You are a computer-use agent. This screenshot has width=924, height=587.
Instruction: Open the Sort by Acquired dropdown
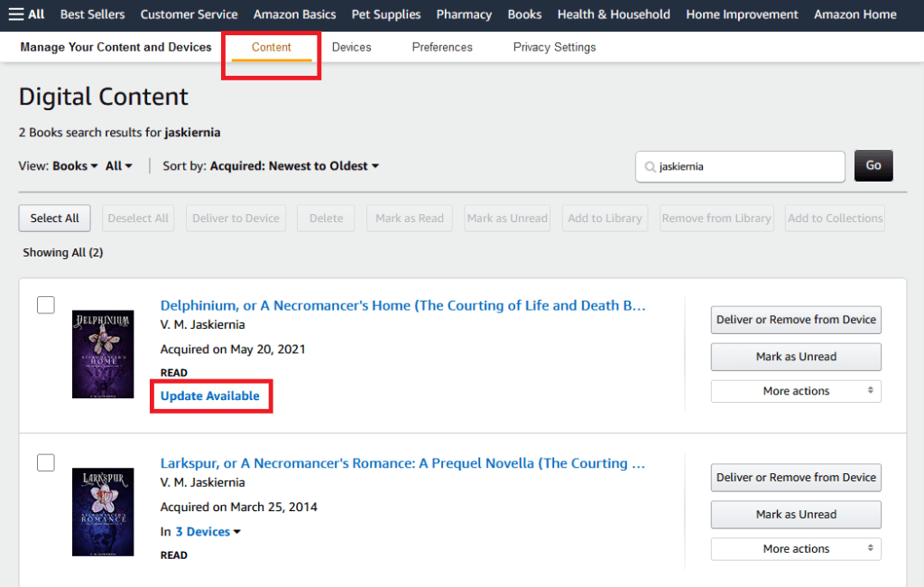294,166
